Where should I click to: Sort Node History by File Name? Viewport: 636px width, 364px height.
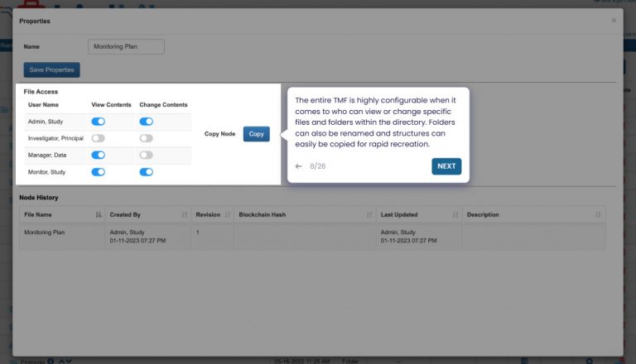click(99, 215)
